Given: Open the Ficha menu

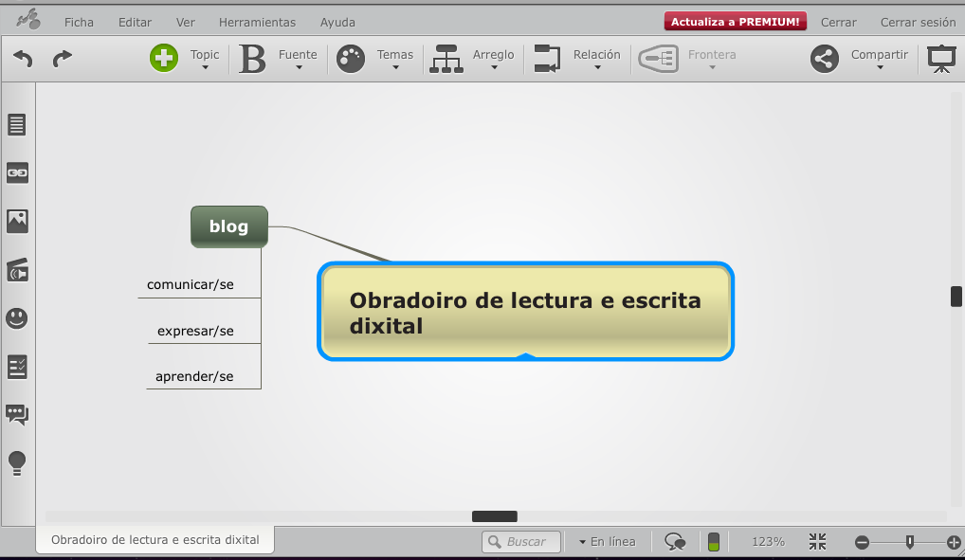Looking at the screenshot, I should click(79, 22).
